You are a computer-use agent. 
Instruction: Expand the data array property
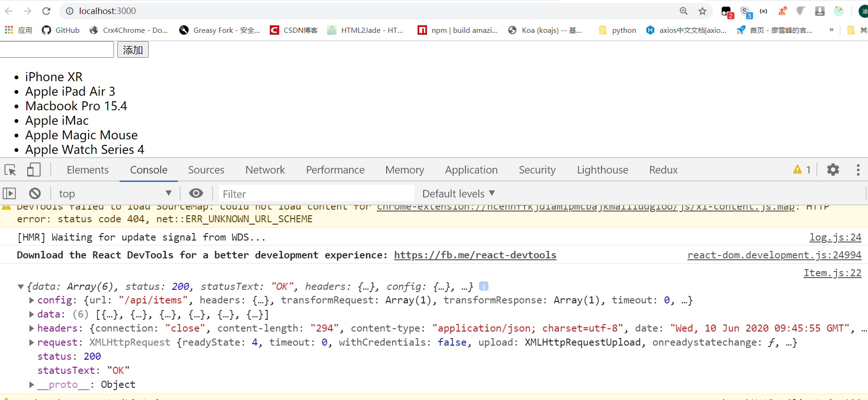pyautogui.click(x=31, y=314)
